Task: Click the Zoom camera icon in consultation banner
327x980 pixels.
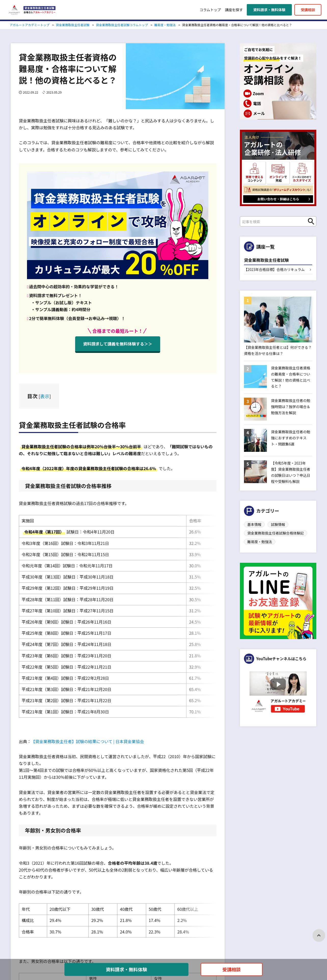Action: (248, 94)
